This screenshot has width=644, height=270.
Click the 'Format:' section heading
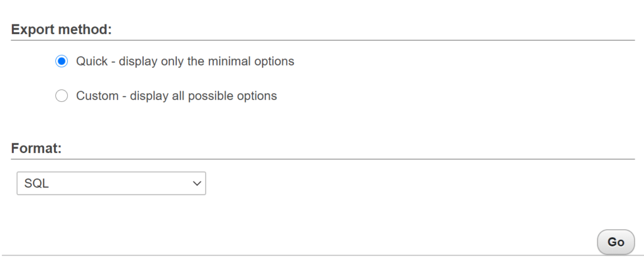[36, 149]
